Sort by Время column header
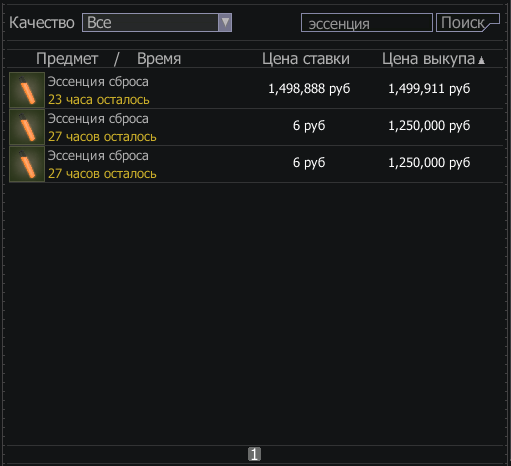This screenshot has width=511, height=466. click(159, 59)
